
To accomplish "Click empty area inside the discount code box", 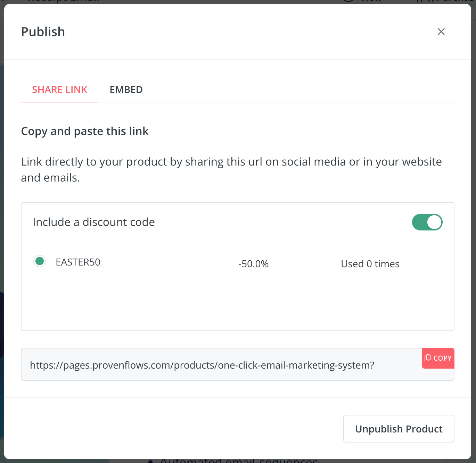I will coord(238,302).
